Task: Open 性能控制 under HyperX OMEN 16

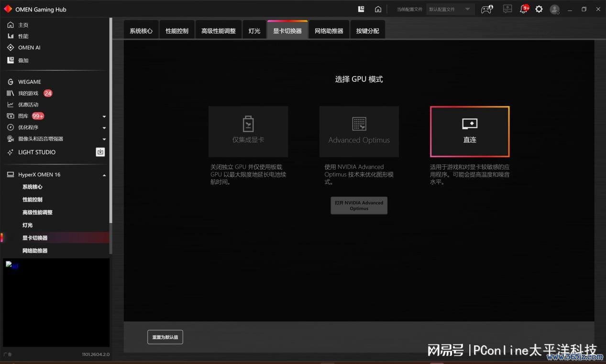Action: point(33,200)
